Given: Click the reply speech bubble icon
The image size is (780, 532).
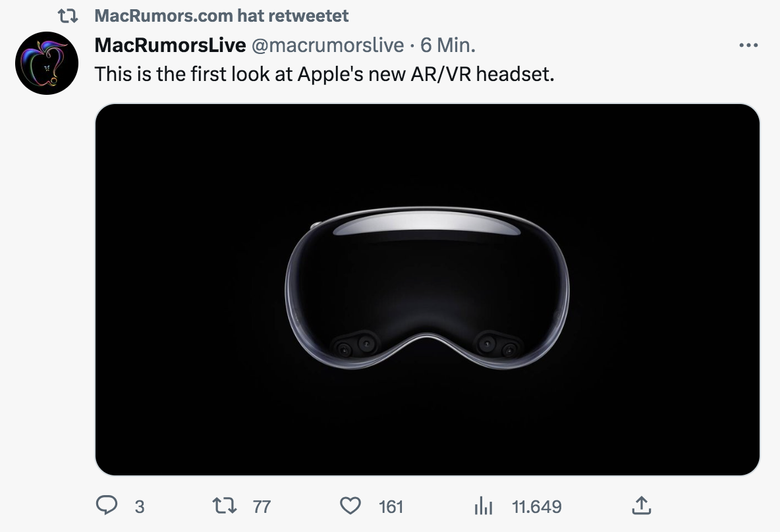Looking at the screenshot, I should click(107, 506).
